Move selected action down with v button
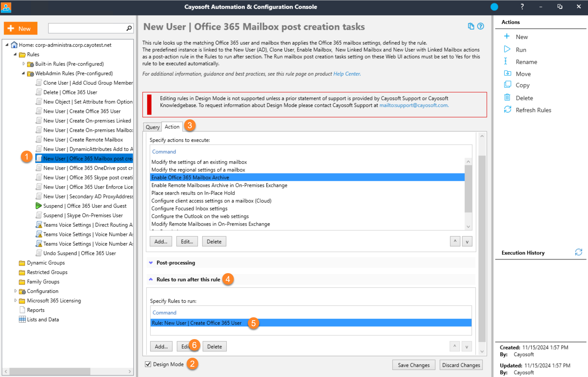The image size is (588, 377). (467, 242)
